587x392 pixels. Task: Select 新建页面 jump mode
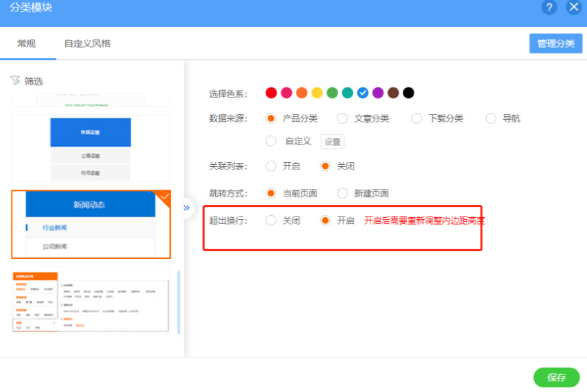343,193
